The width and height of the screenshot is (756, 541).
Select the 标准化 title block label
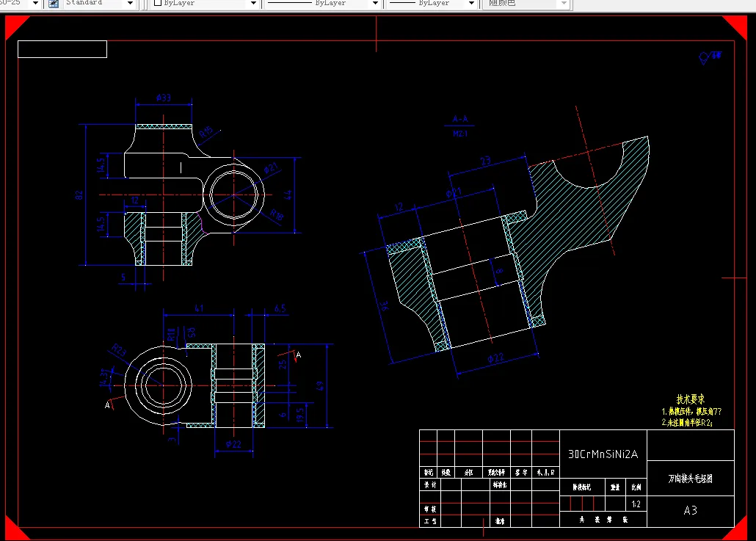pyautogui.click(x=500, y=484)
